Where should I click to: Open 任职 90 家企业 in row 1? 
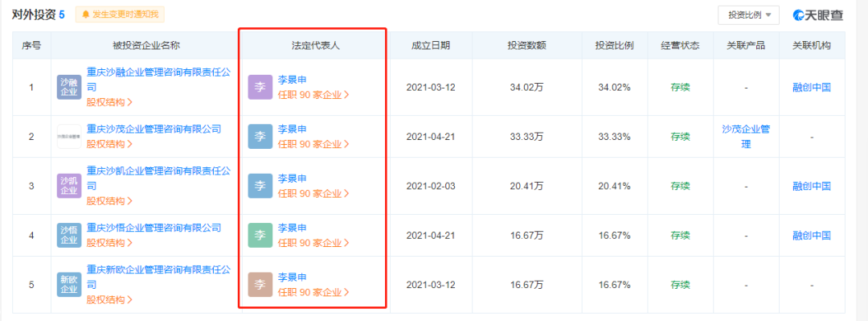(x=313, y=95)
